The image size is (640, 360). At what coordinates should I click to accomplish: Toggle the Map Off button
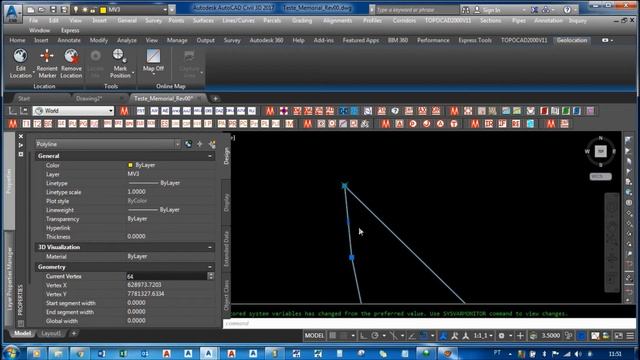[153, 61]
